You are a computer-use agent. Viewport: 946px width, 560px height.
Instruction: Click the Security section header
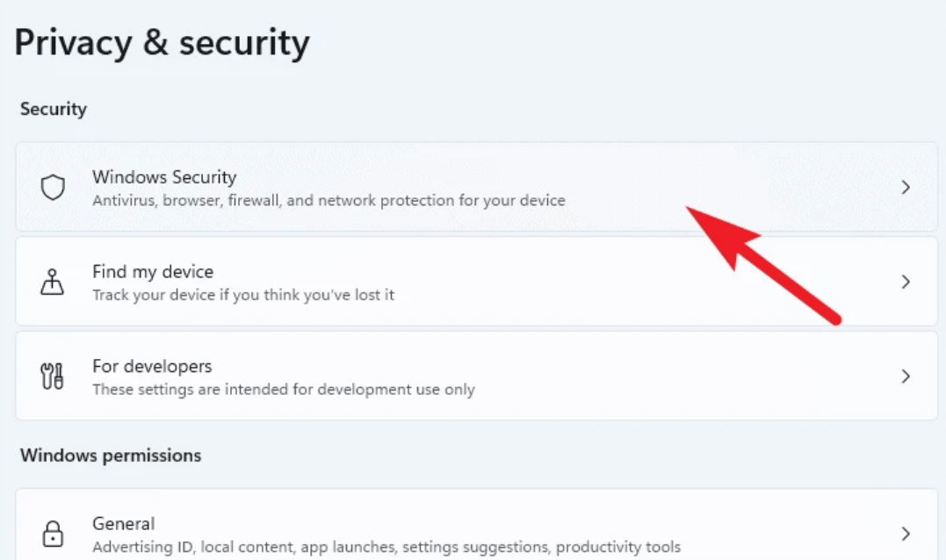click(54, 110)
